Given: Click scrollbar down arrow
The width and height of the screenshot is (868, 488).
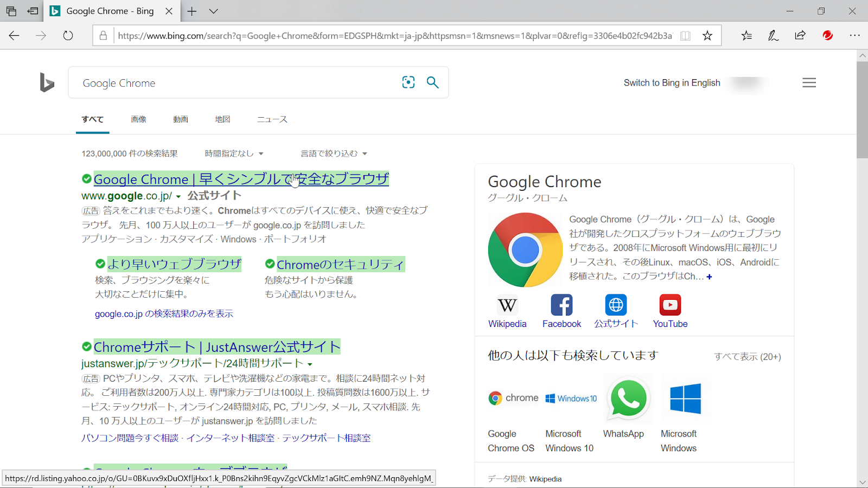Looking at the screenshot, I should (862, 482).
